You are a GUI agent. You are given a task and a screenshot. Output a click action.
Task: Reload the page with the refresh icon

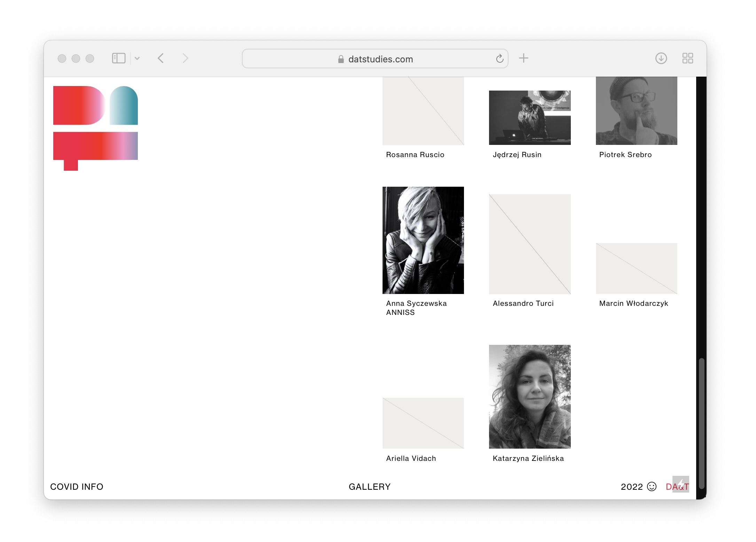[499, 59]
